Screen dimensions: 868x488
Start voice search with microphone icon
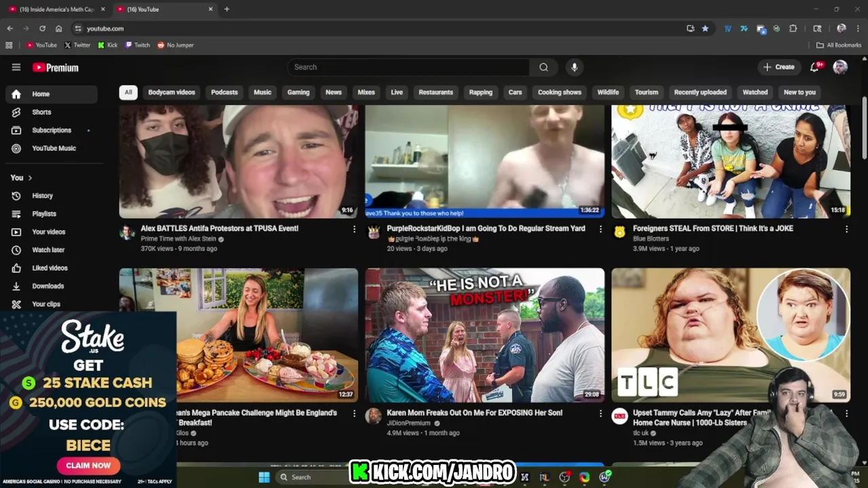(x=574, y=67)
